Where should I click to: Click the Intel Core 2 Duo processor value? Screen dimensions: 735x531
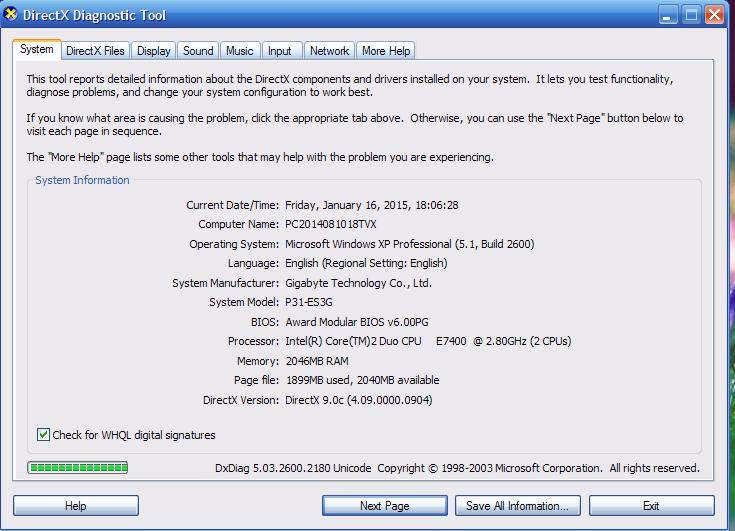point(428,341)
